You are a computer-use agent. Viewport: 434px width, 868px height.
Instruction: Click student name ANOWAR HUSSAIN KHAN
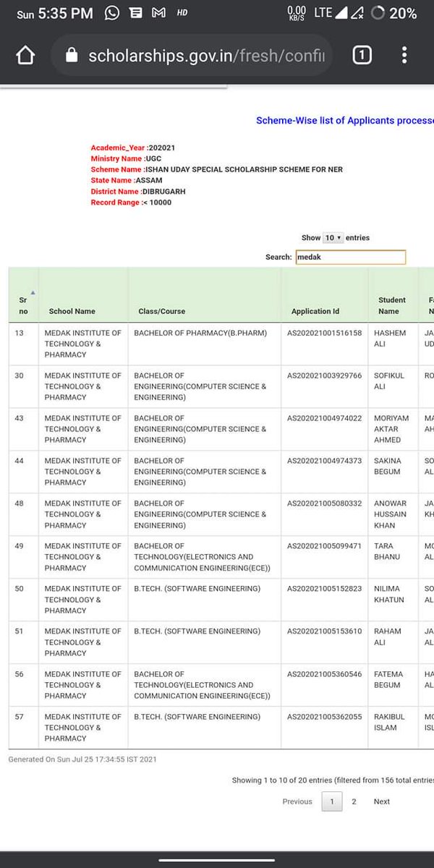391,514
